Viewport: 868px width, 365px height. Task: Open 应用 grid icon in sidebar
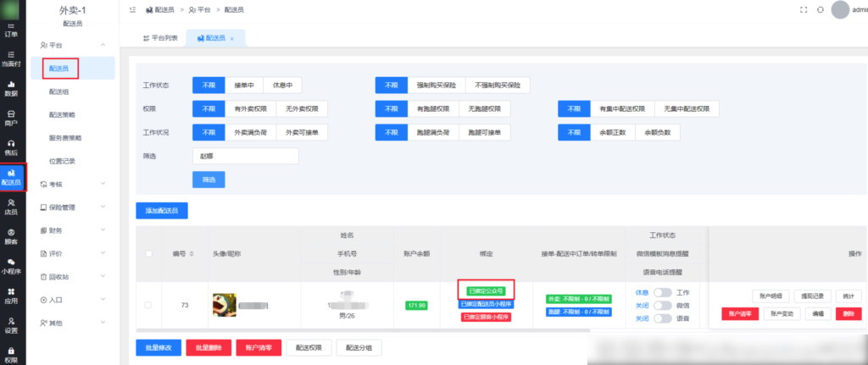pos(11,296)
